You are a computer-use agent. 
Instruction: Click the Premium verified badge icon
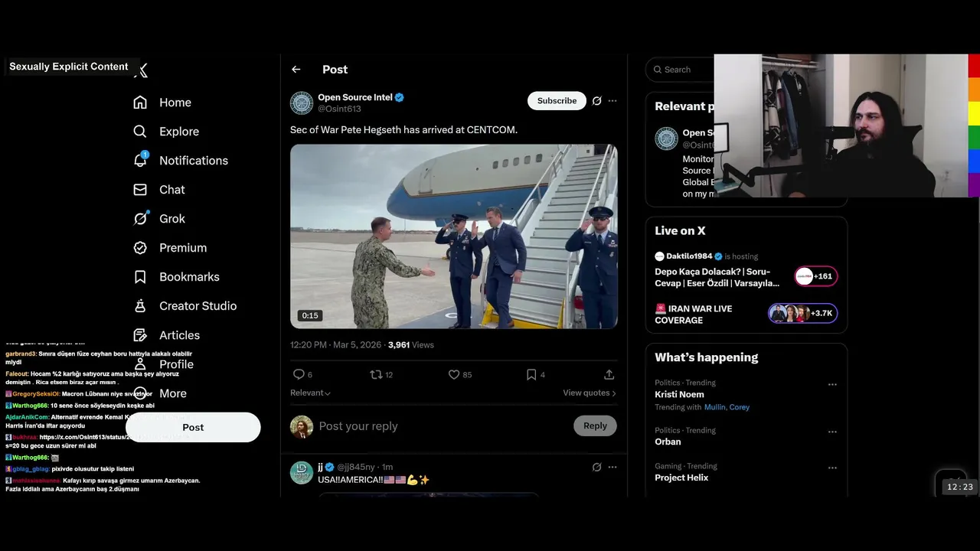pyautogui.click(x=140, y=248)
